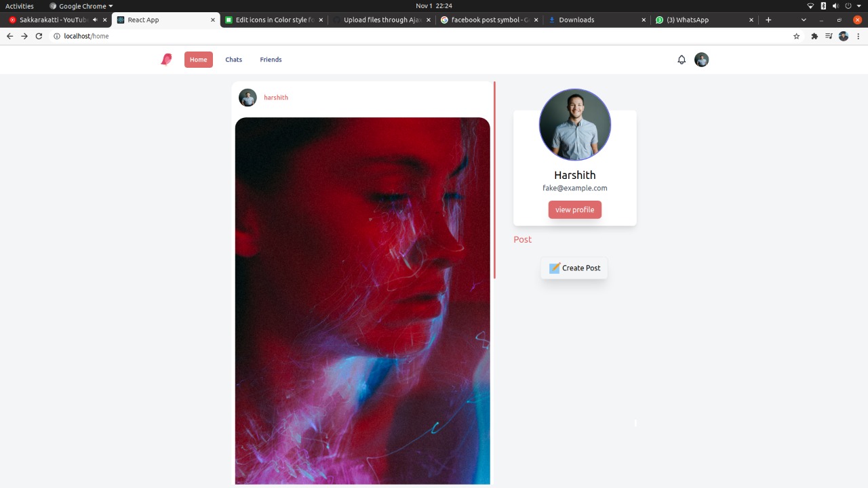868x488 pixels.
Task: Open the Friends nav item
Action: pyautogui.click(x=271, y=60)
